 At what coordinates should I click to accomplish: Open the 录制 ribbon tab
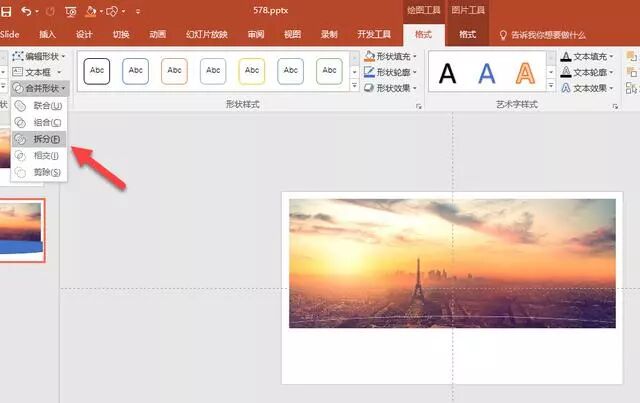click(x=329, y=34)
